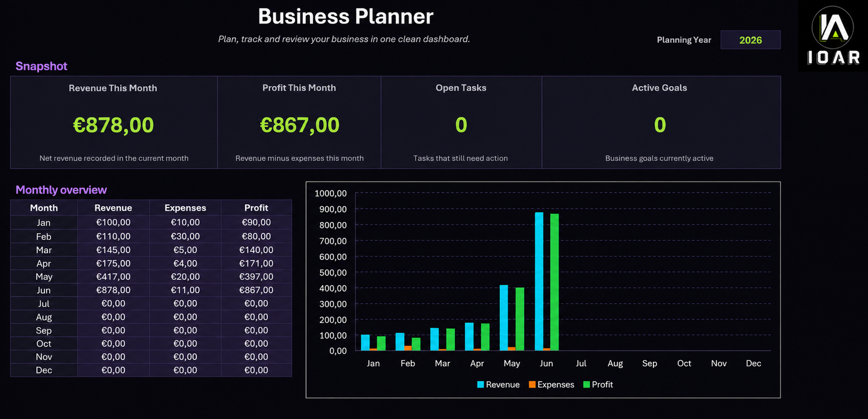Image resolution: width=868 pixels, height=419 pixels.
Task: Select the Profit column header in table
Action: pyautogui.click(x=256, y=208)
